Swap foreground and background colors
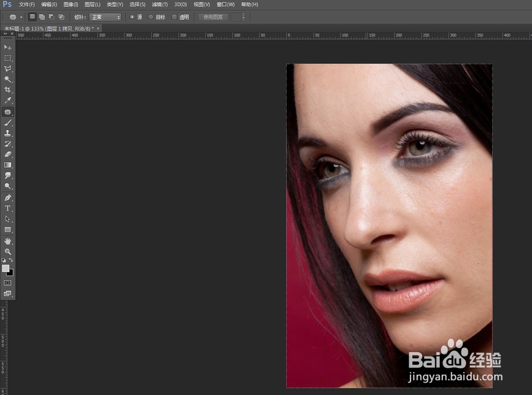Viewport: 532px width, 395px height. click(x=11, y=260)
